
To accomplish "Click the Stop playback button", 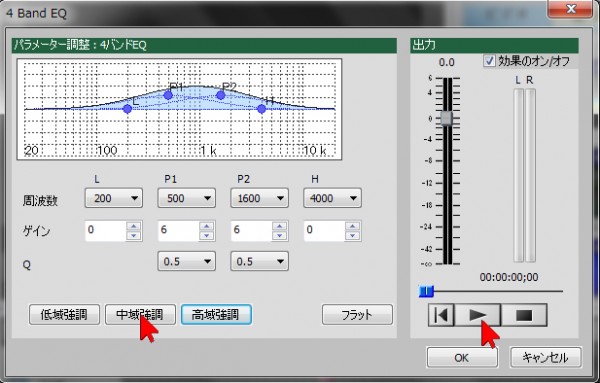I will pyautogui.click(x=524, y=315).
